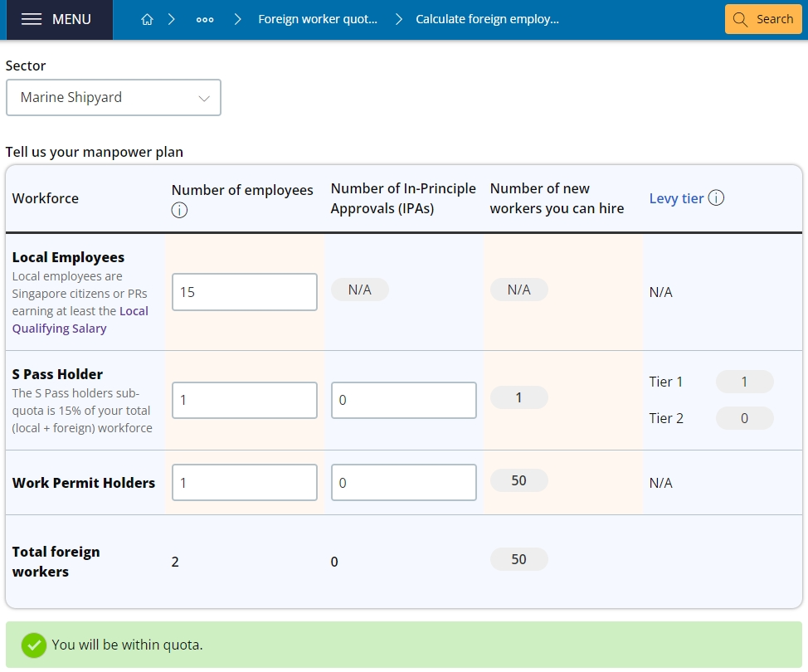This screenshot has height=672, width=808.
Task: Show info for Number of employees
Action: [x=179, y=210]
